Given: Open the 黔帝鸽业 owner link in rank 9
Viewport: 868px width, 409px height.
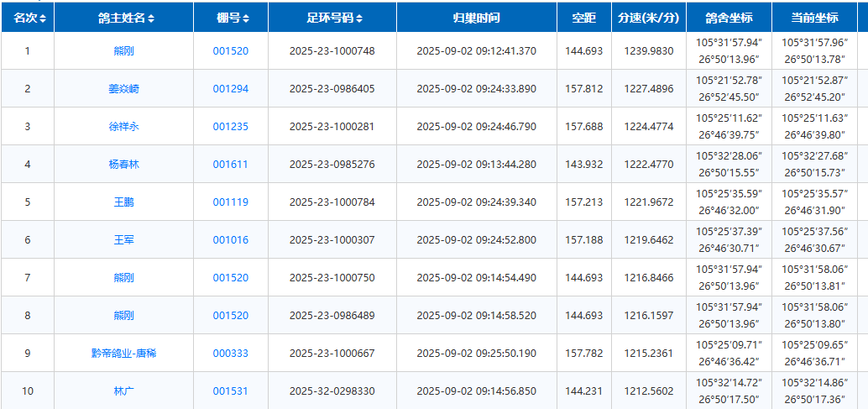Looking at the screenshot, I should 124,354.
